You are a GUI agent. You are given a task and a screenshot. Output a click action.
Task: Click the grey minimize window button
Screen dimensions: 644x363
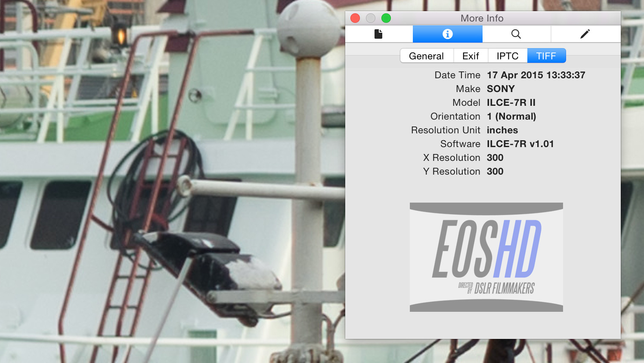point(371,18)
